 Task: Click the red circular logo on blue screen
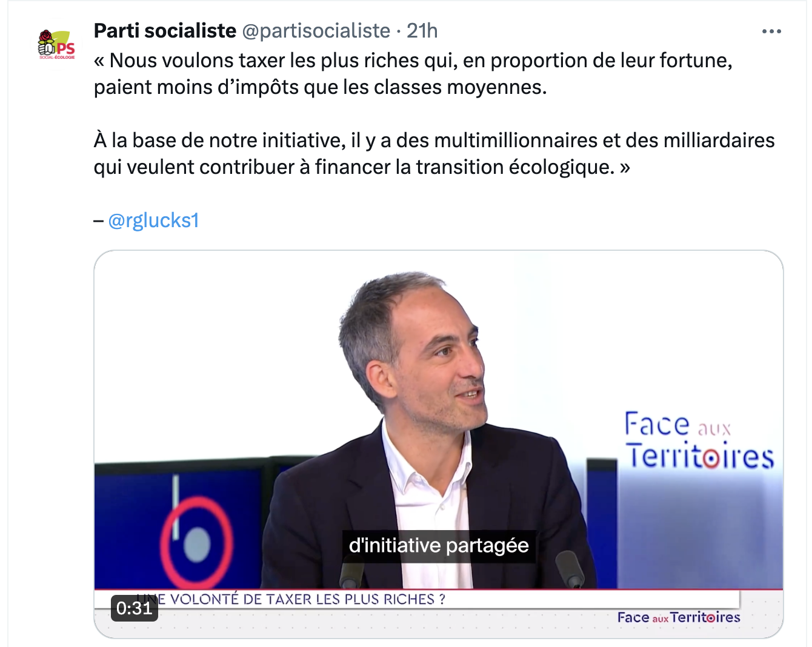point(196,542)
